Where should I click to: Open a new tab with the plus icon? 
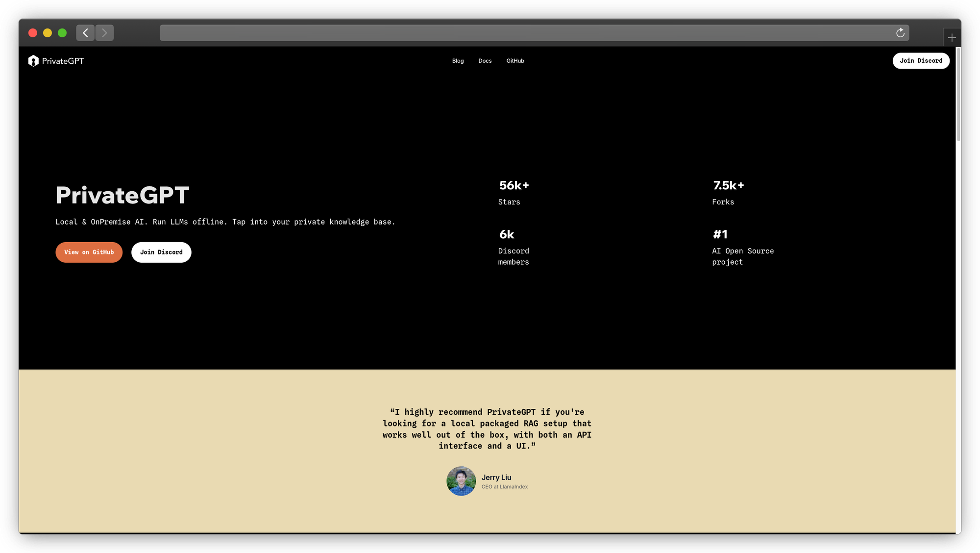952,38
